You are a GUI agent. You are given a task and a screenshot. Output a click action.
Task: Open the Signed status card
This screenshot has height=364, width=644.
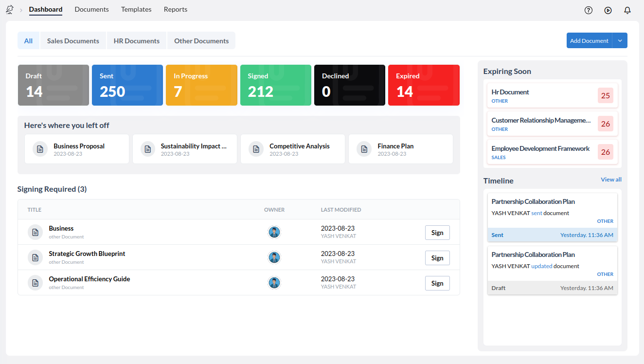276,85
